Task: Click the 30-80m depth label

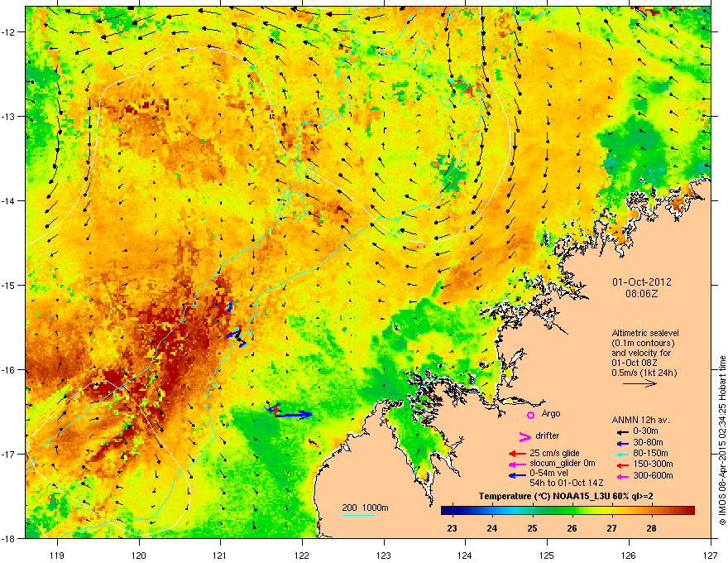Action: 648,443
